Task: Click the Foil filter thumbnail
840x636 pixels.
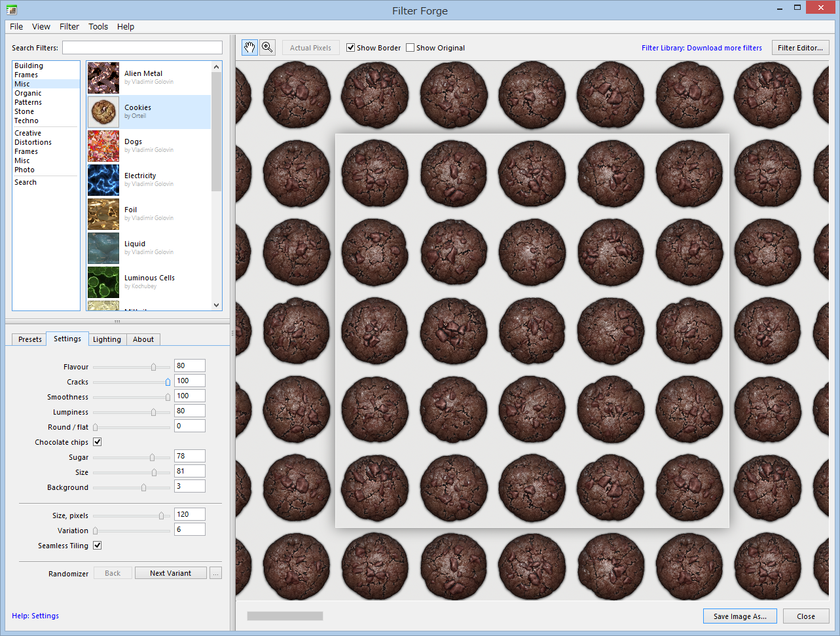Action: click(103, 214)
